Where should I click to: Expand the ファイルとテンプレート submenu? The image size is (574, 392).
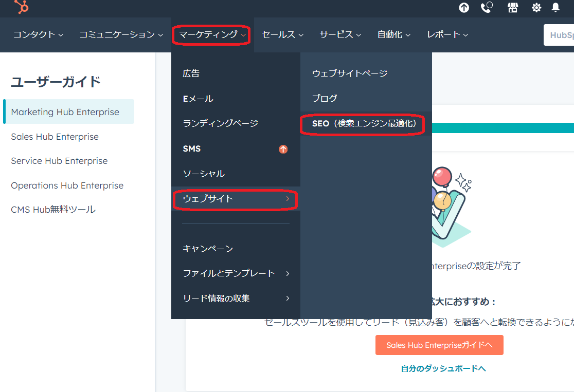pos(236,273)
